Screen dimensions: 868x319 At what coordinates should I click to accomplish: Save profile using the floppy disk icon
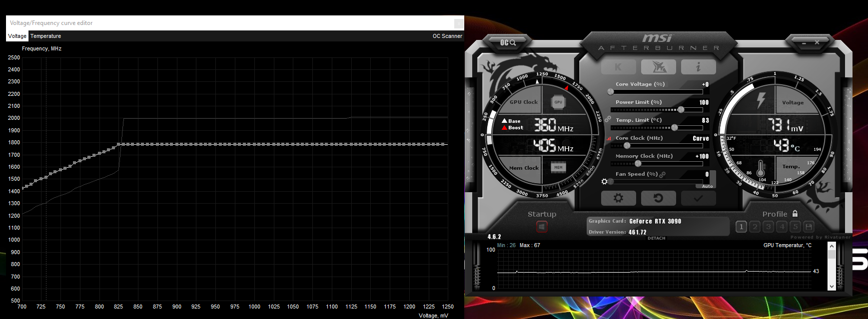point(809,227)
